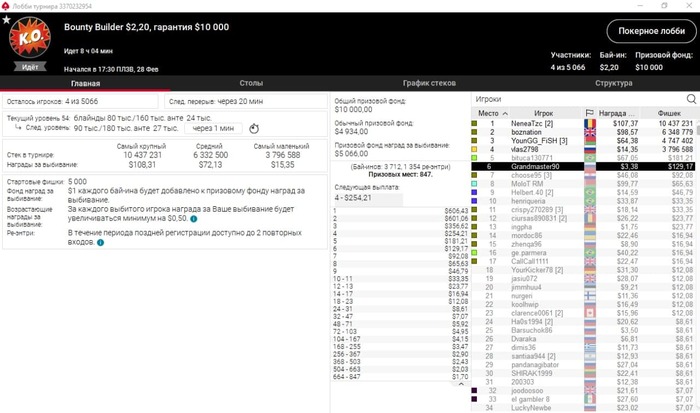Click the K.O. tournament logo
700x413 pixels.
30,38
